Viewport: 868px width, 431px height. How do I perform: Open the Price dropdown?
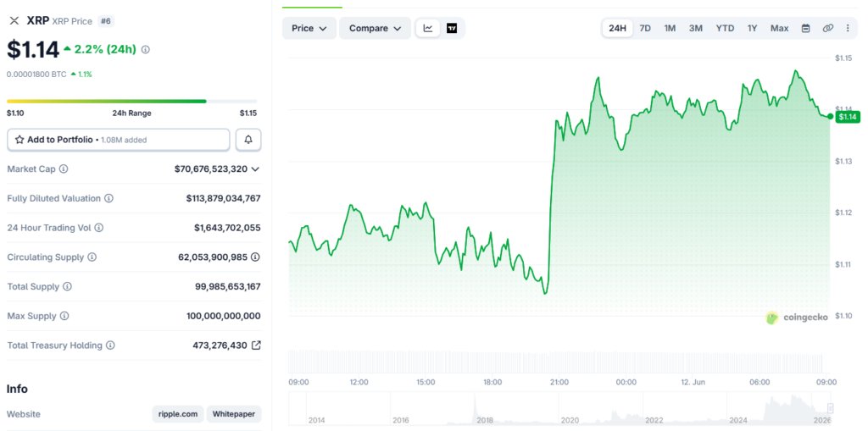click(x=309, y=28)
